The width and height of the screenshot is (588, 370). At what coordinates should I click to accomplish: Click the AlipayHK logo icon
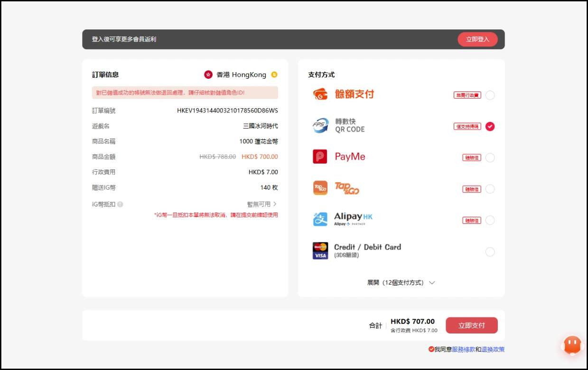320,219
